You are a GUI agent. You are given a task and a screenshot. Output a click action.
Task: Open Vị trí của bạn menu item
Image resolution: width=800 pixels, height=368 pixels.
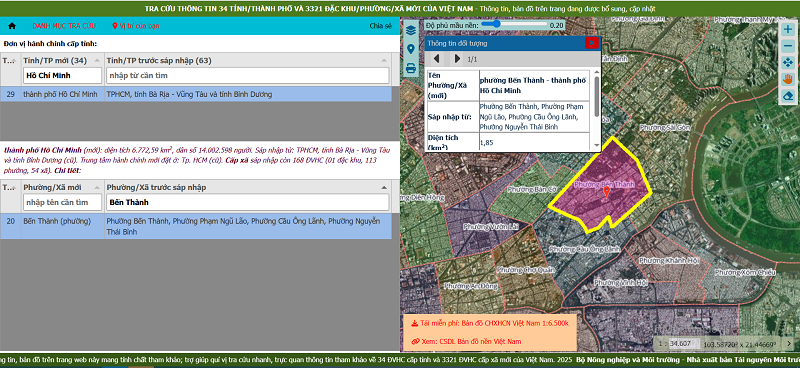point(136,26)
